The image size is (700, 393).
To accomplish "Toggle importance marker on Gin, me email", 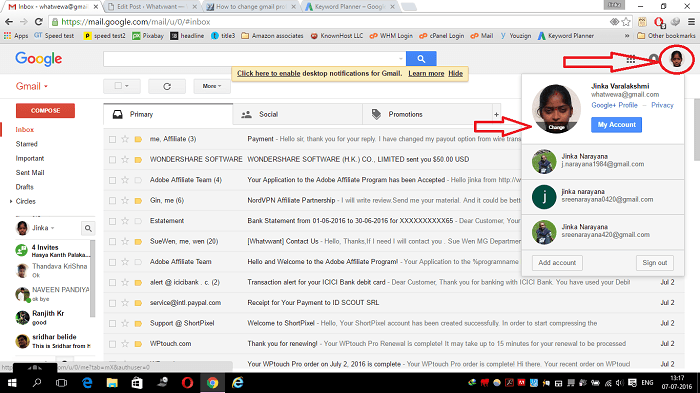I will point(138,201).
